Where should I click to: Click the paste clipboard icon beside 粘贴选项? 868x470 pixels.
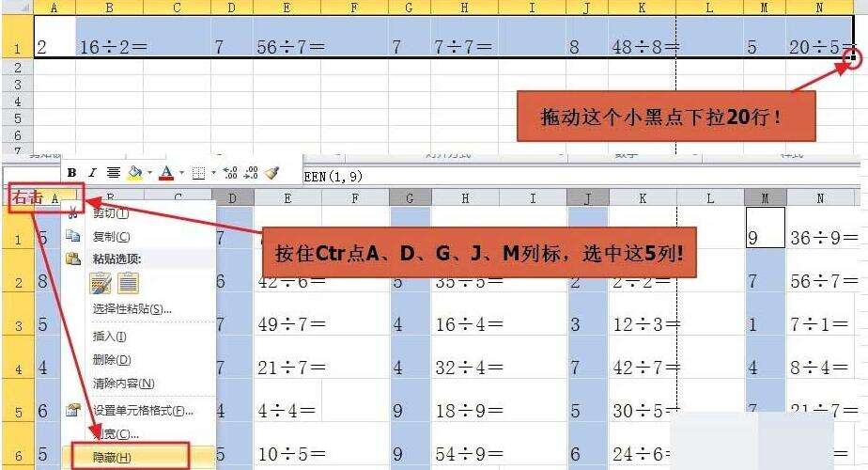tap(73, 258)
